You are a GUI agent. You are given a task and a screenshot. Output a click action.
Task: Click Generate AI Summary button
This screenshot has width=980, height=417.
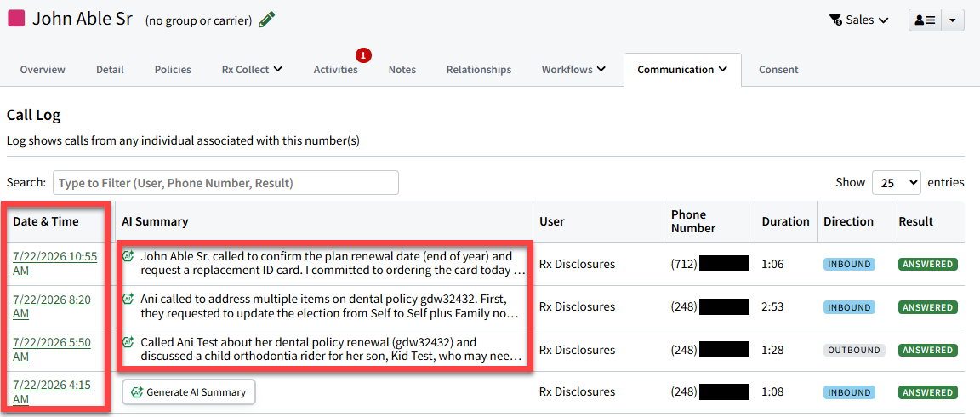189,392
